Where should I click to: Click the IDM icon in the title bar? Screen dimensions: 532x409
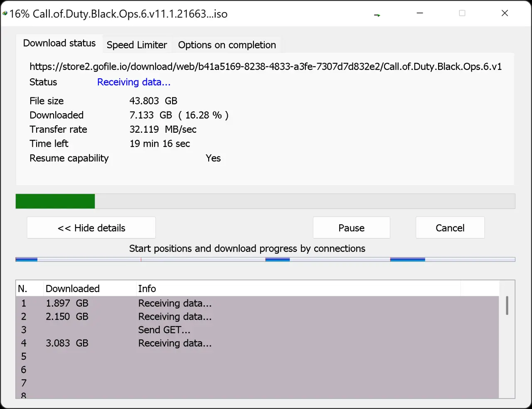(x=5, y=13)
